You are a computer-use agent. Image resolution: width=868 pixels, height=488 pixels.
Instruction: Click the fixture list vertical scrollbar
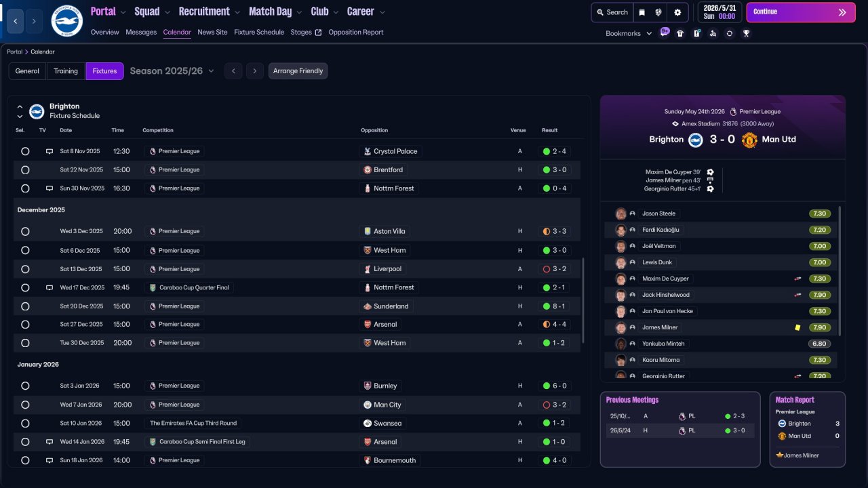[x=583, y=300]
